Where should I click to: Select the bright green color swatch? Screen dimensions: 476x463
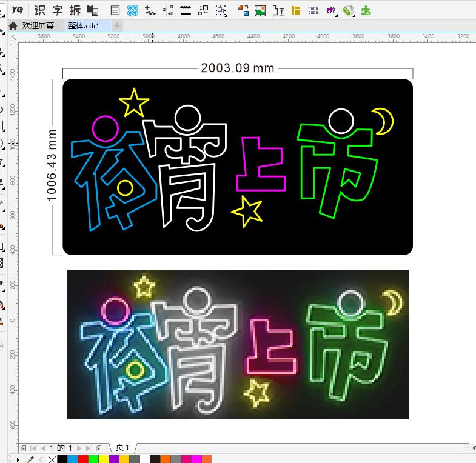[93, 459]
